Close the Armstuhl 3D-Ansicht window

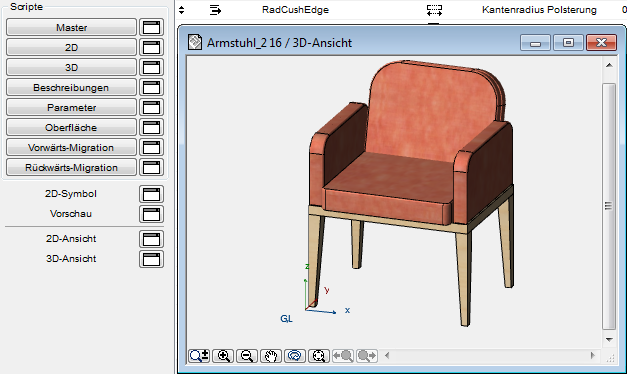[601, 42]
